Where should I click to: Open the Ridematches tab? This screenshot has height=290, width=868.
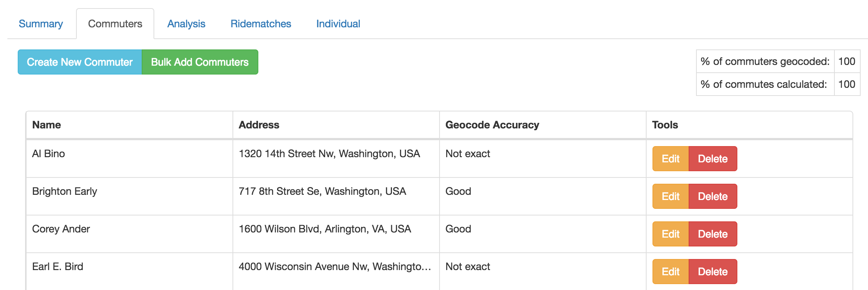(x=261, y=24)
